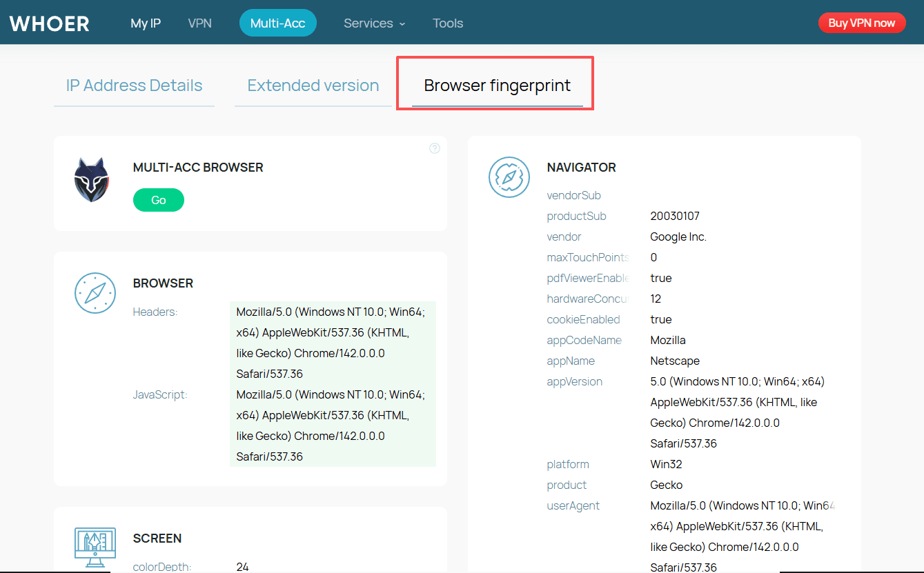This screenshot has height=573, width=924.
Task: Click the platform label
Action: (x=568, y=464)
